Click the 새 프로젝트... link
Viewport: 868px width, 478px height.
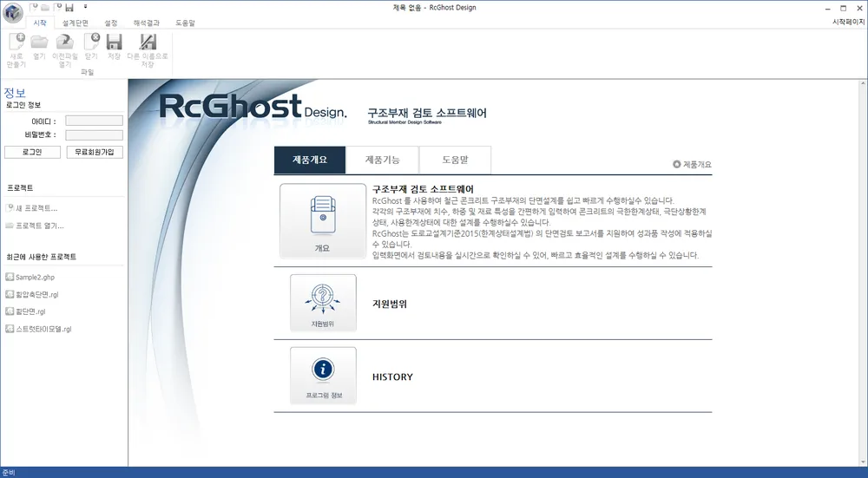[x=36, y=208]
